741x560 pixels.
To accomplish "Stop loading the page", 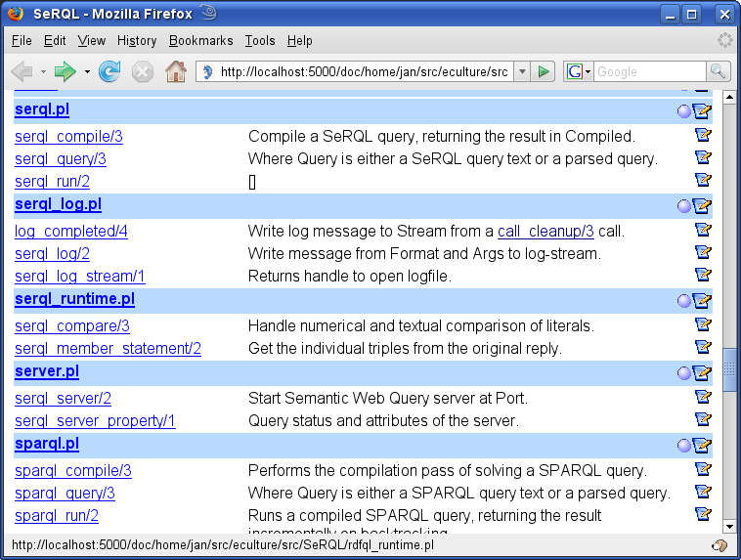I will pos(143,72).
